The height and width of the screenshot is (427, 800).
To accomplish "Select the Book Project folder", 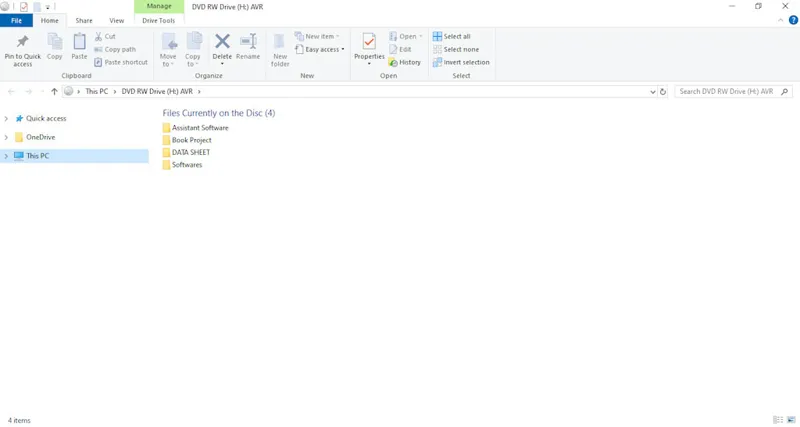I will click(187, 140).
